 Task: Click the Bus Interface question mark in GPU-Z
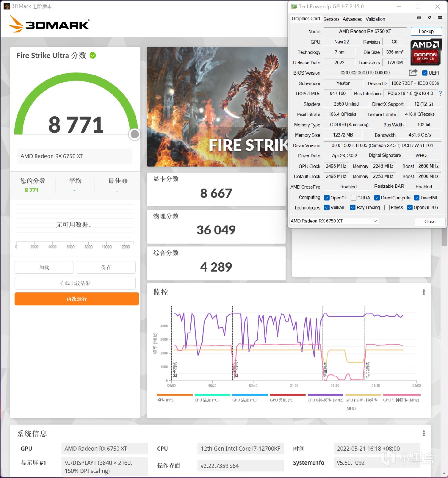tap(440, 93)
